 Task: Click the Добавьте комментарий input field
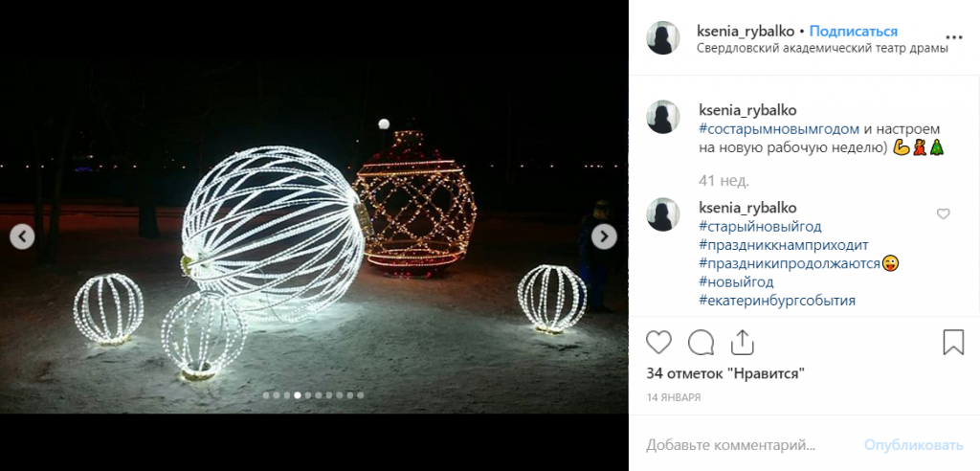point(750,445)
